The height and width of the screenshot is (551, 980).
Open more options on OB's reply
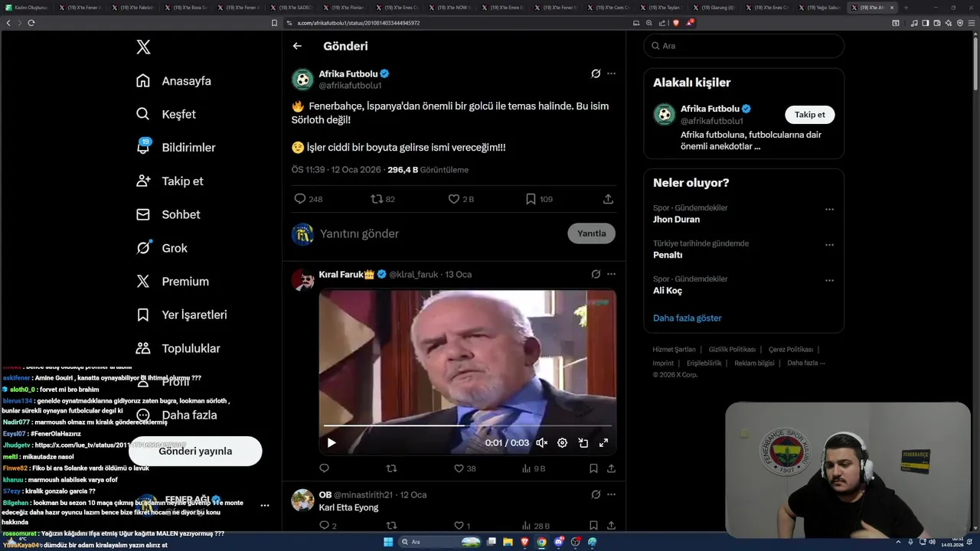click(x=611, y=494)
